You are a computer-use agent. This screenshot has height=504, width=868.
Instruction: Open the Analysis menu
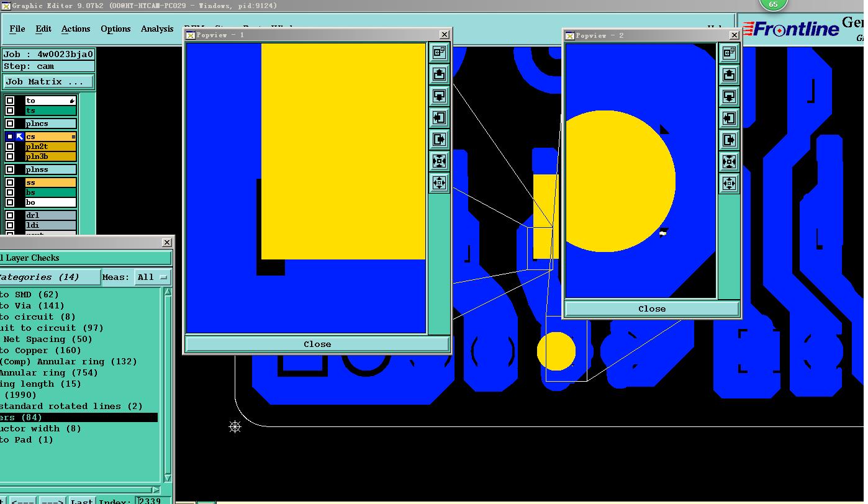[157, 29]
